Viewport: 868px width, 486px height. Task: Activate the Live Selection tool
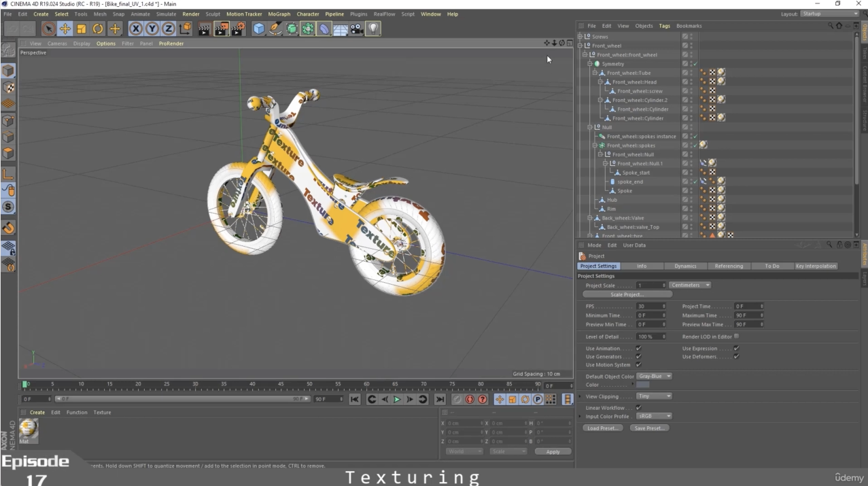click(48, 28)
